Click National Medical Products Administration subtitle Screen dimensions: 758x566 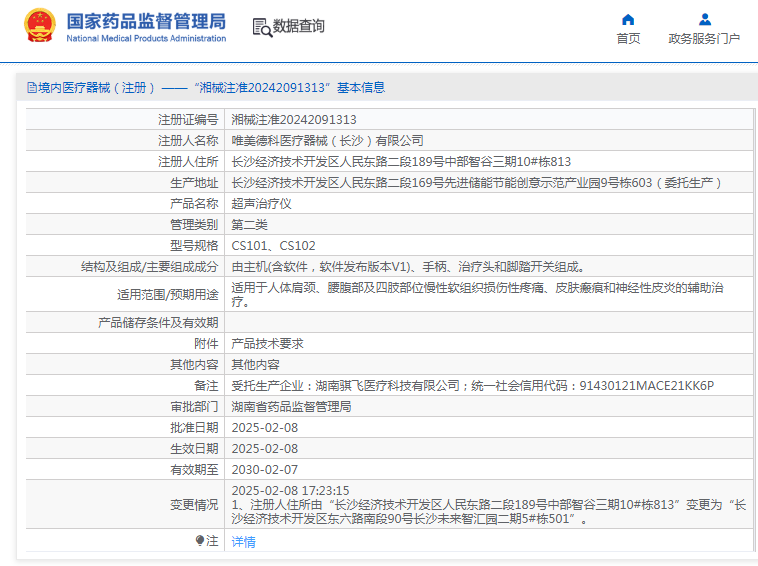pos(146,38)
